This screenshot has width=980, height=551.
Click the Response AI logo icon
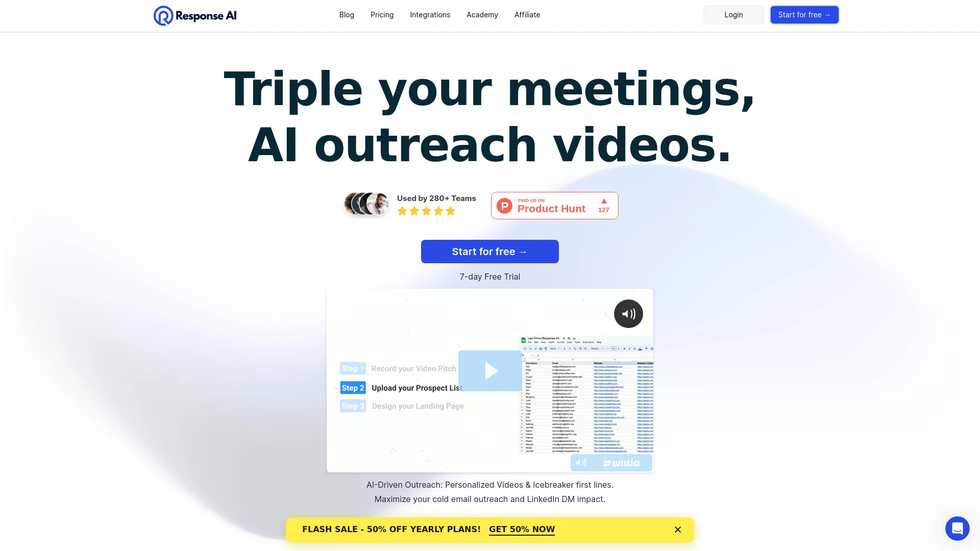(x=161, y=15)
